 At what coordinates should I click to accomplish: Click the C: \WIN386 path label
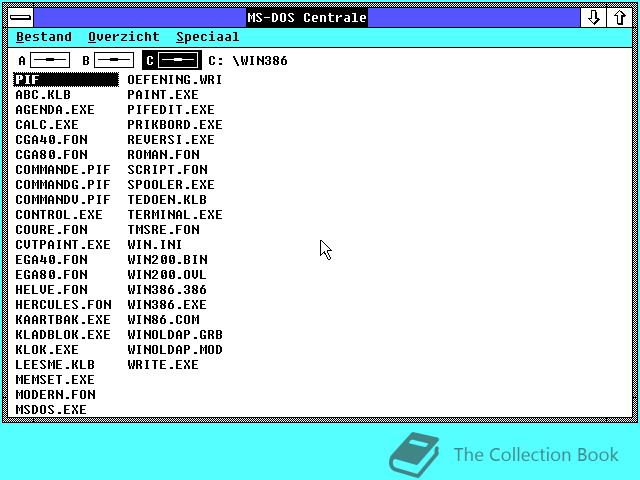click(248, 61)
